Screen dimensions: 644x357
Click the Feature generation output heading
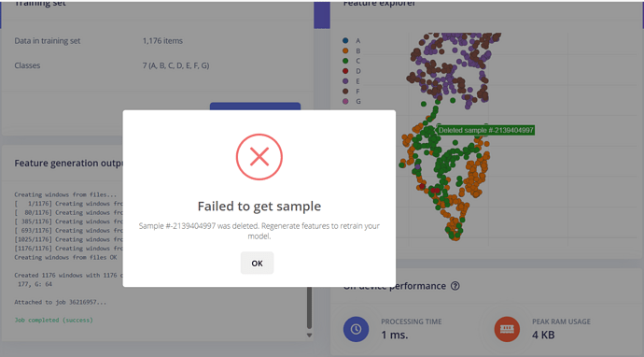click(68, 164)
